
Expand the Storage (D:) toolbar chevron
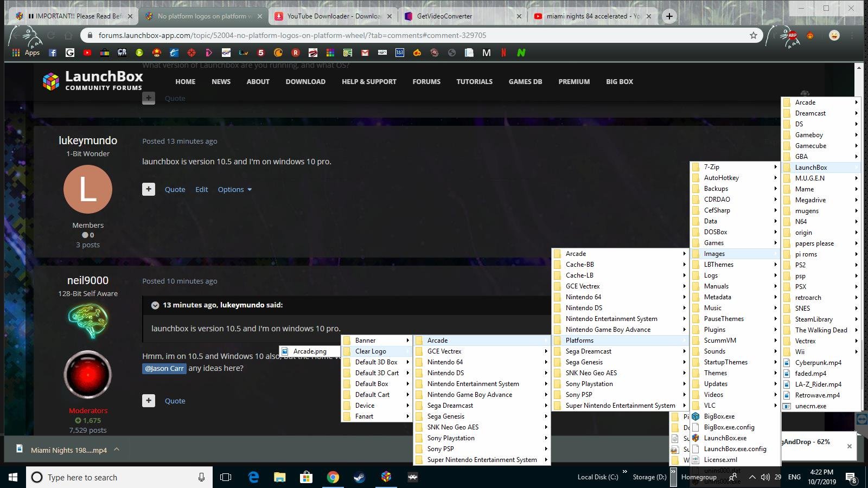click(673, 471)
